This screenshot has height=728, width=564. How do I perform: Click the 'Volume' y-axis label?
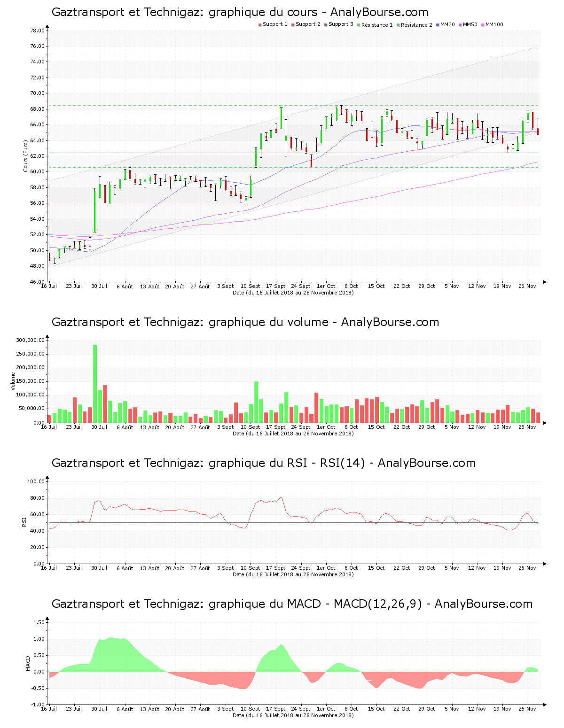coord(13,381)
